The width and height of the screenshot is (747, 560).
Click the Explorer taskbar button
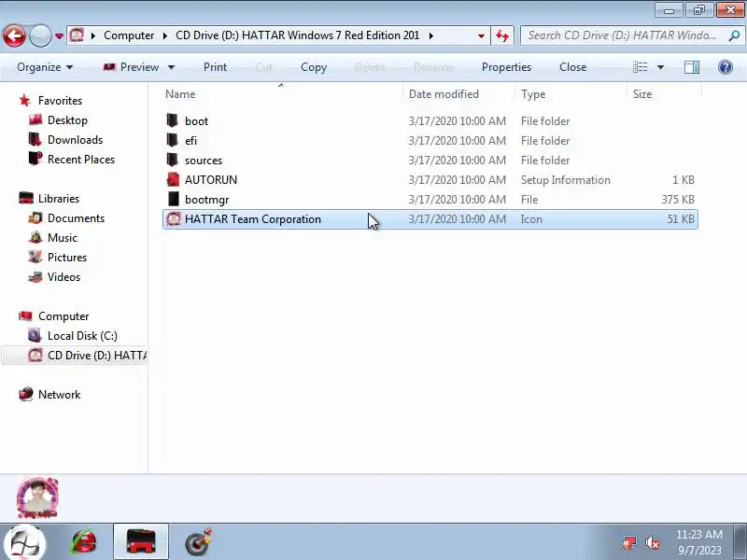141,541
